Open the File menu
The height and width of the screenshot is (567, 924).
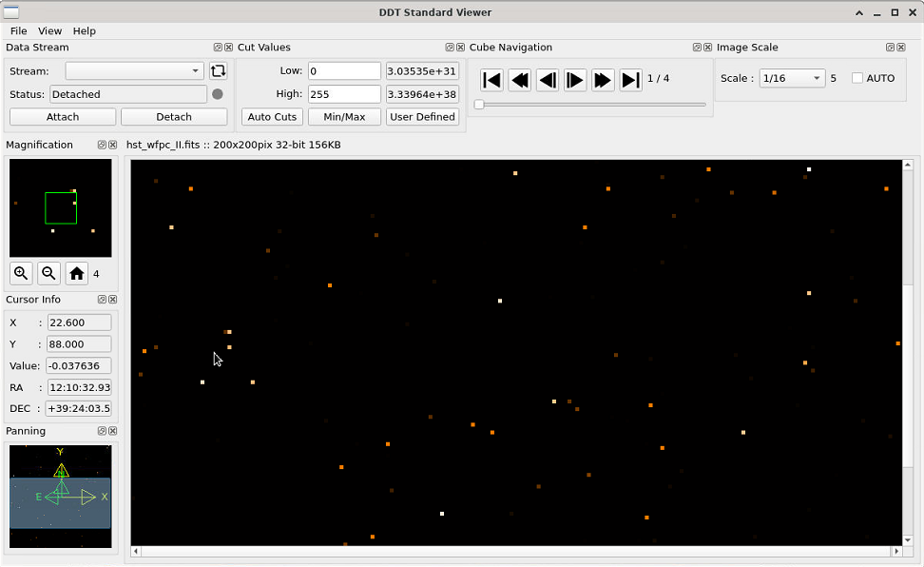click(18, 30)
